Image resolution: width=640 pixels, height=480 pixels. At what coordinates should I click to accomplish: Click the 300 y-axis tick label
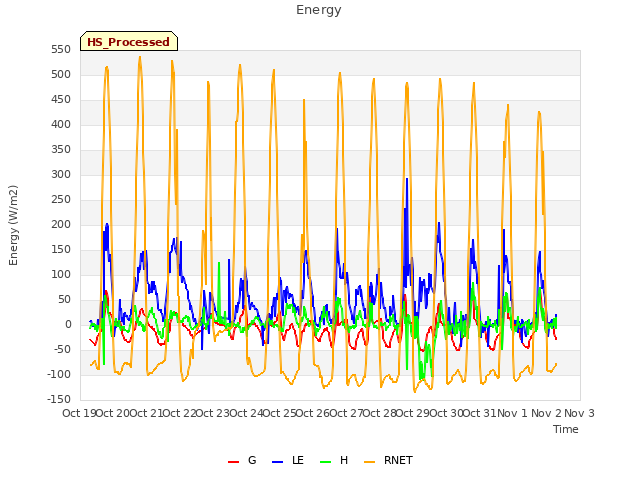coord(61,175)
